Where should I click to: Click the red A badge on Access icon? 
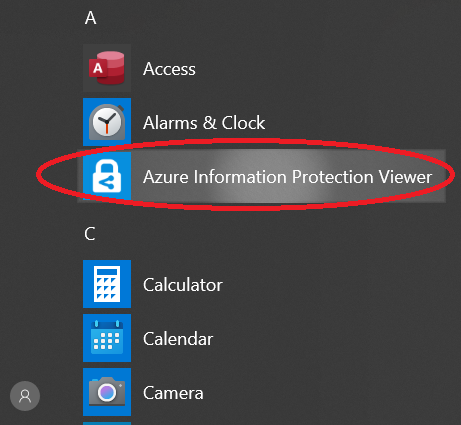[x=98, y=68]
